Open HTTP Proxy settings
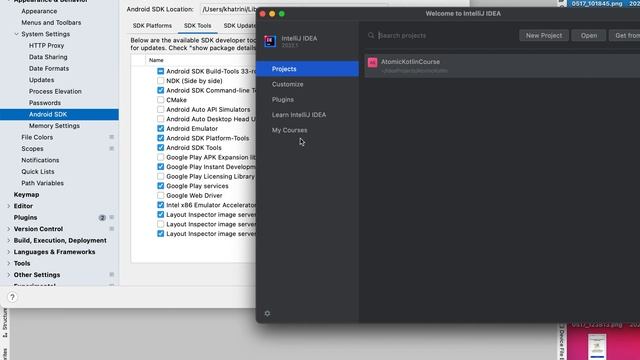 (46, 46)
